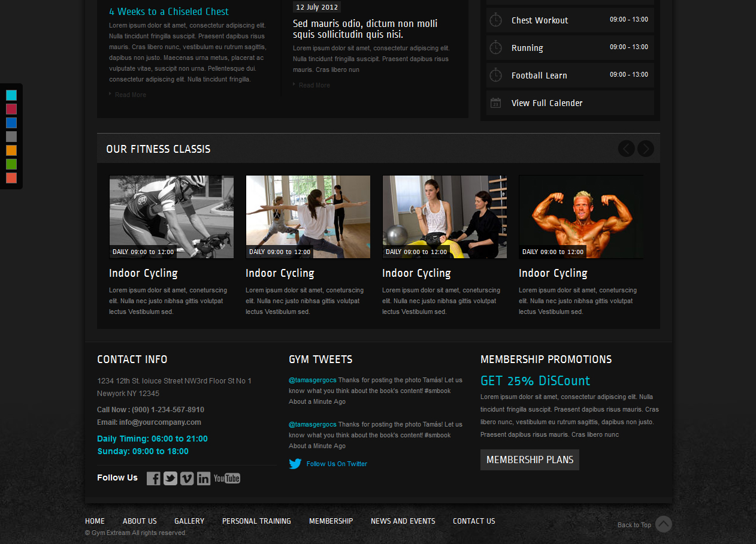Expand Read More under Chiseled Chest article
Screen dimensions: 756x544
(130, 95)
